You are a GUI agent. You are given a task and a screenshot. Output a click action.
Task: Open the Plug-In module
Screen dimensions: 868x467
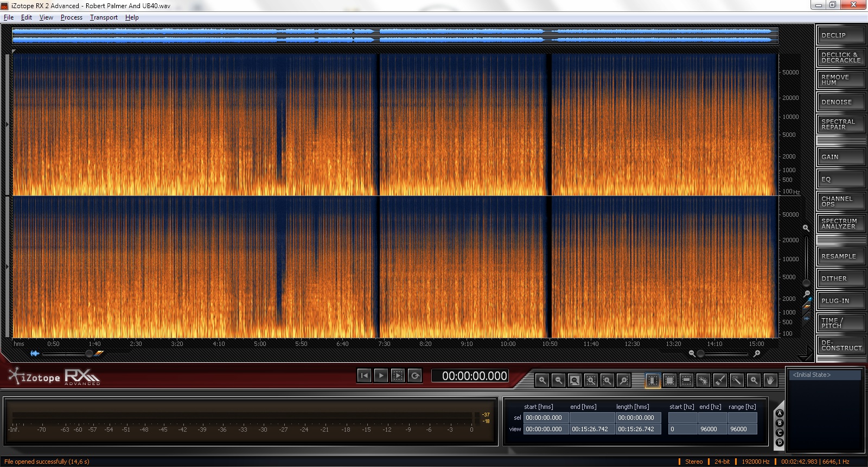tap(841, 301)
